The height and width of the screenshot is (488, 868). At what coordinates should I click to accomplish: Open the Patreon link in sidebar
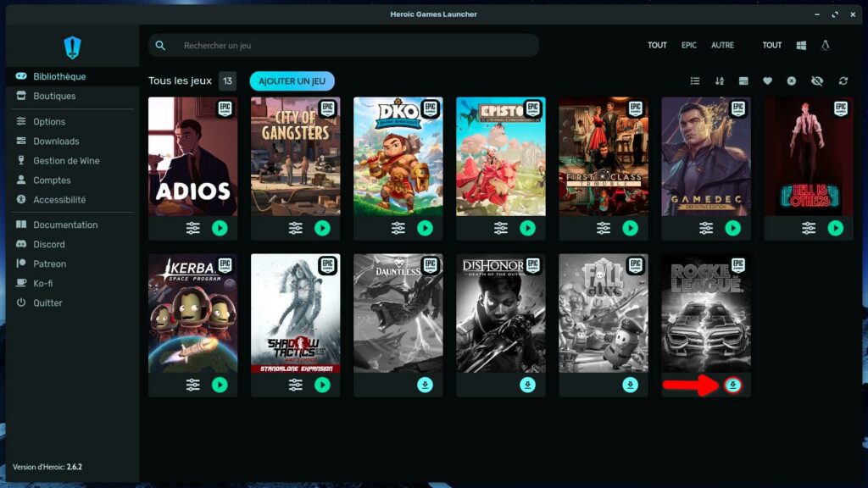50,263
